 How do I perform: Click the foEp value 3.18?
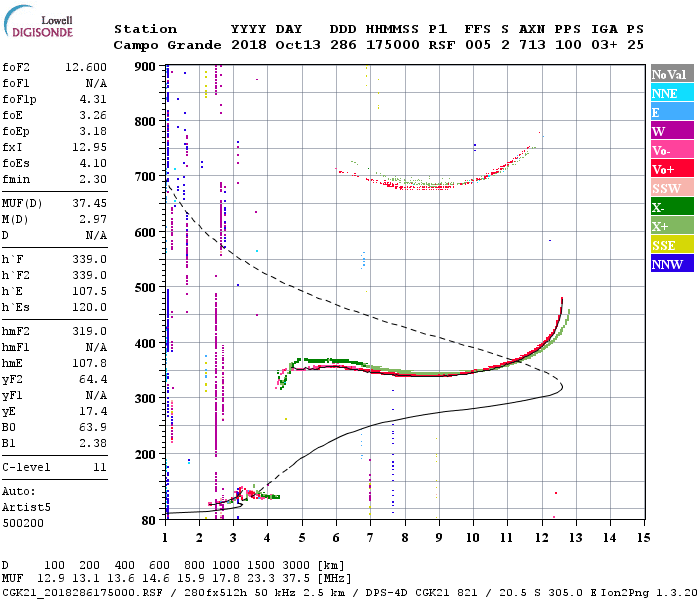[x=93, y=131]
